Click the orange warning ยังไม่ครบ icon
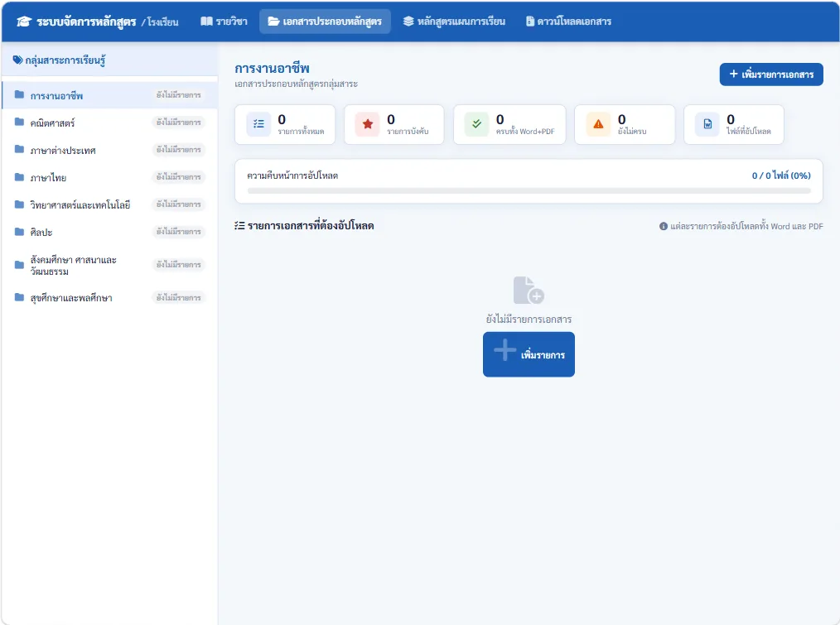The height and width of the screenshot is (625, 840). [x=598, y=124]
